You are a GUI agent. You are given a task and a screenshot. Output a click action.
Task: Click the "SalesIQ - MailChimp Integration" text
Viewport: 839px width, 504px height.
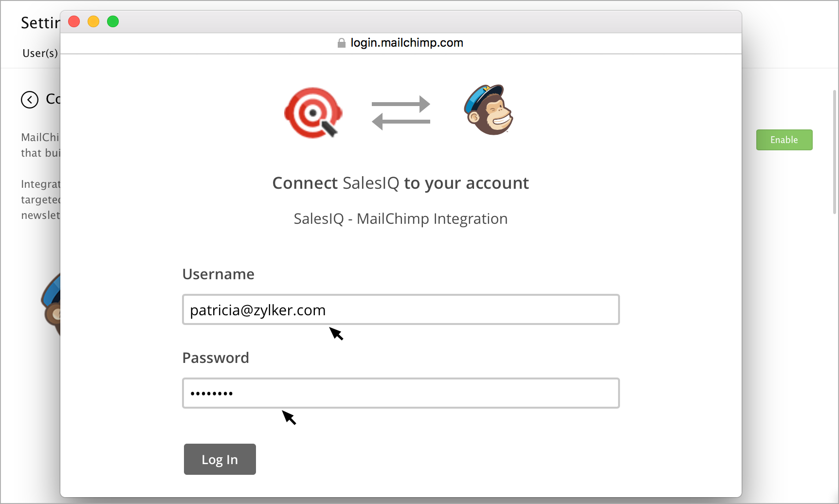click(401, 219)
